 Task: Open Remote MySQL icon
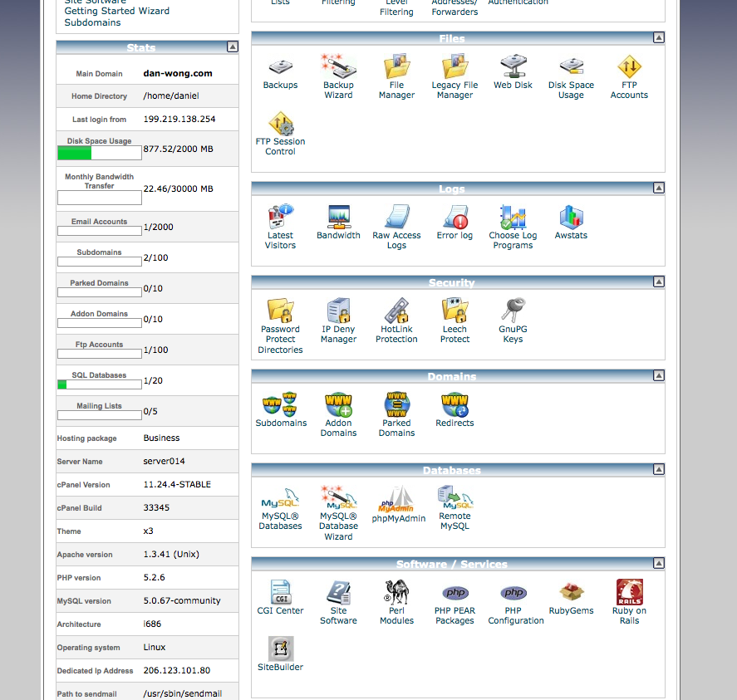(x=454, y=498)
